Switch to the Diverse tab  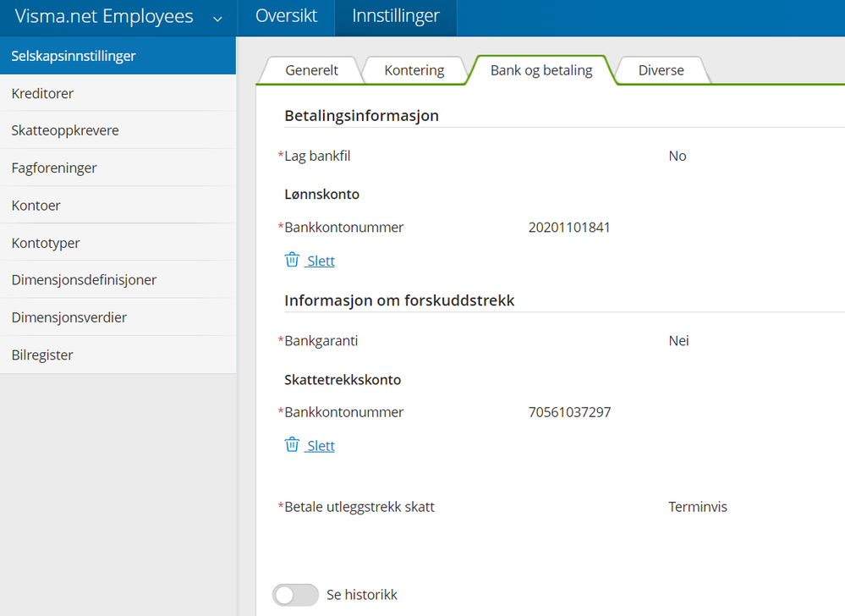click(x=661, y=70)
